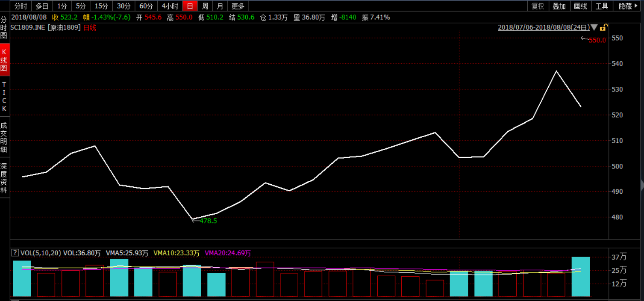Open the 深度资料 side tab
Screen dimensions: 644x301
click(4, 178)
